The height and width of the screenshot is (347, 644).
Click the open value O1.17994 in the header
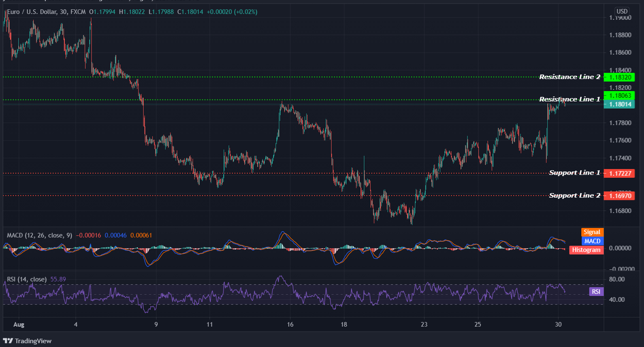[x=102, y=12]
